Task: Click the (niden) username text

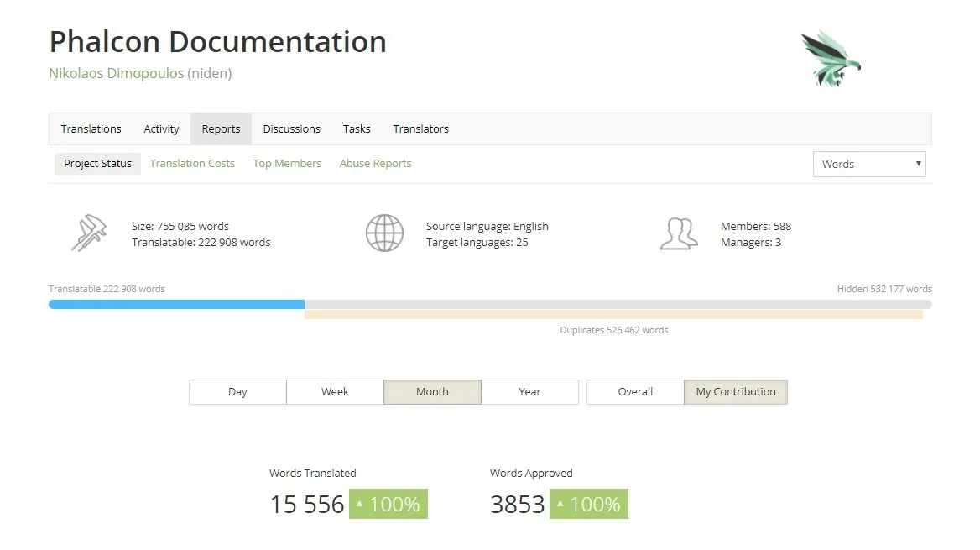Action: tap(210, 73)
